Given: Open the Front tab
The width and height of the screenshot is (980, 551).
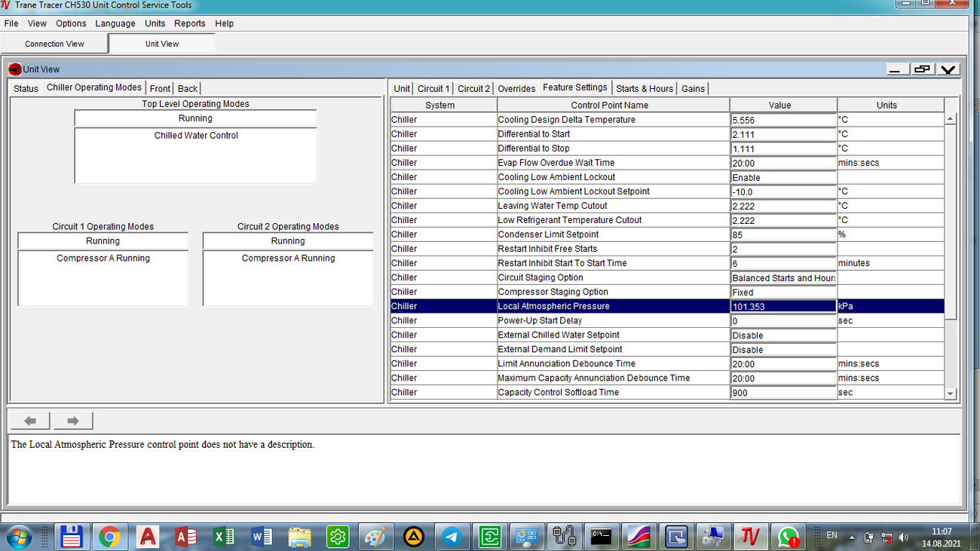Looking at the screenshot, I should click(x=160, y=88).
